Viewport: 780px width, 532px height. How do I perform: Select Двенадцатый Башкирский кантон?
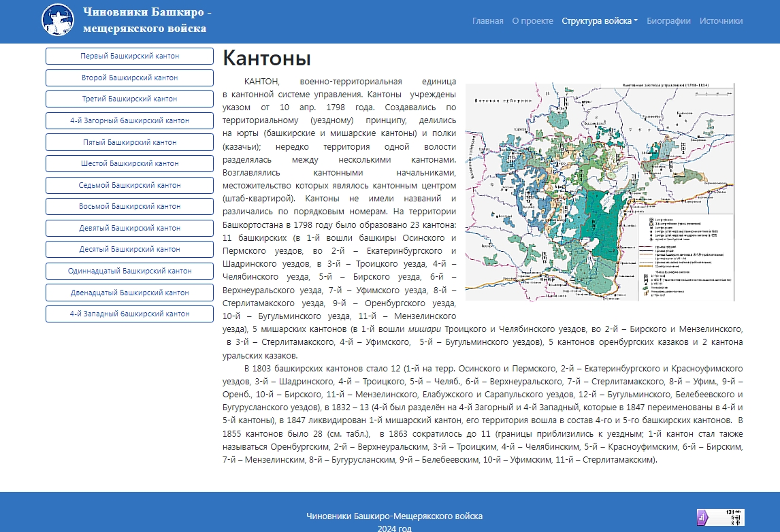point(129,293)
